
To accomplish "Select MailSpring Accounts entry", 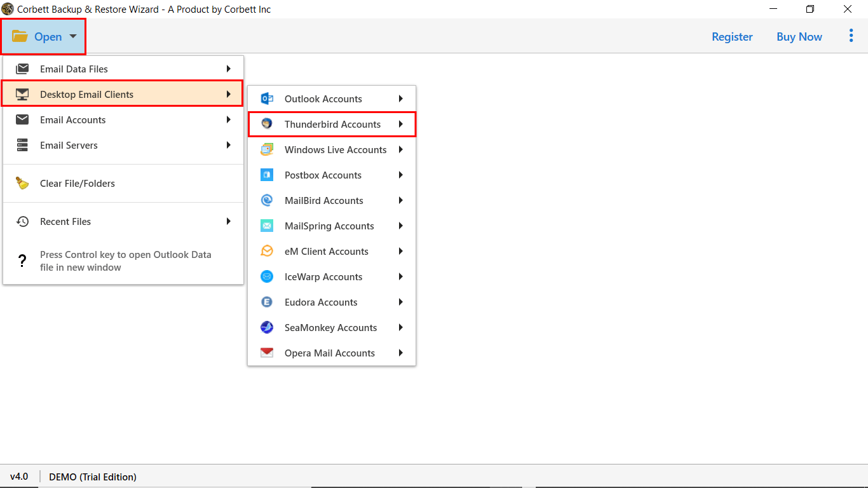I will pos(332,226).
